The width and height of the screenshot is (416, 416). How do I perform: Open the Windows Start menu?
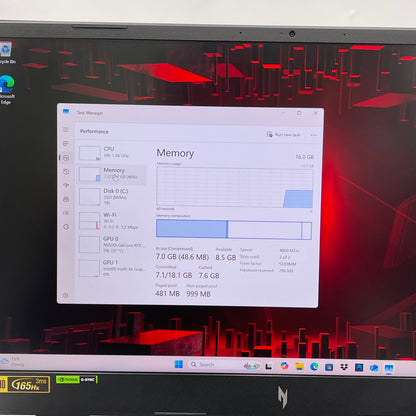click(x=179, y=364)
